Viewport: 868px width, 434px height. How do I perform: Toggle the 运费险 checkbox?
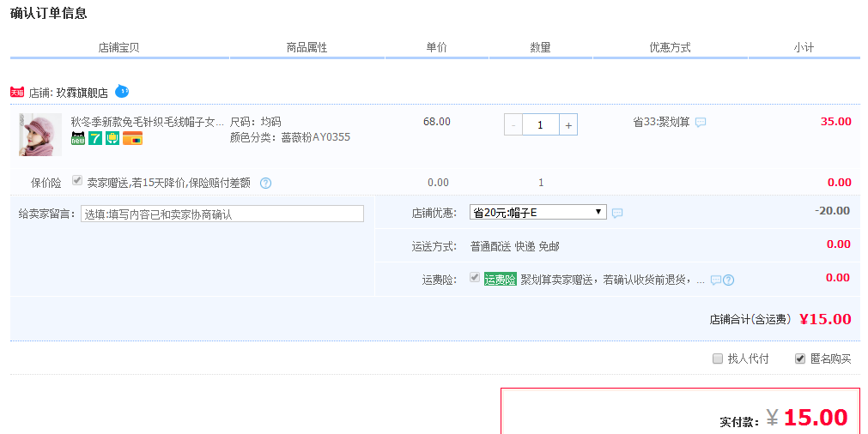point(475,278)
